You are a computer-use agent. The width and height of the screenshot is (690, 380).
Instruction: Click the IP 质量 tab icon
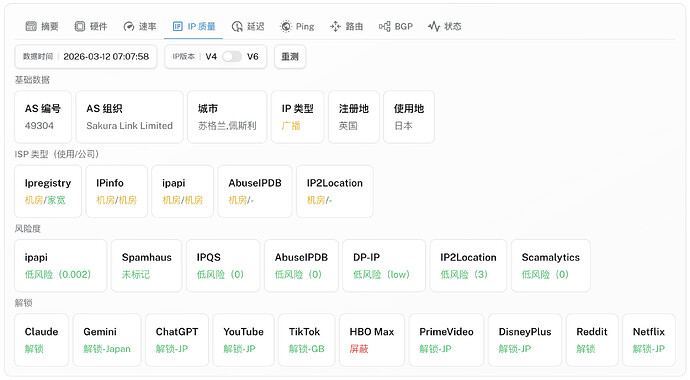point(177,26)
